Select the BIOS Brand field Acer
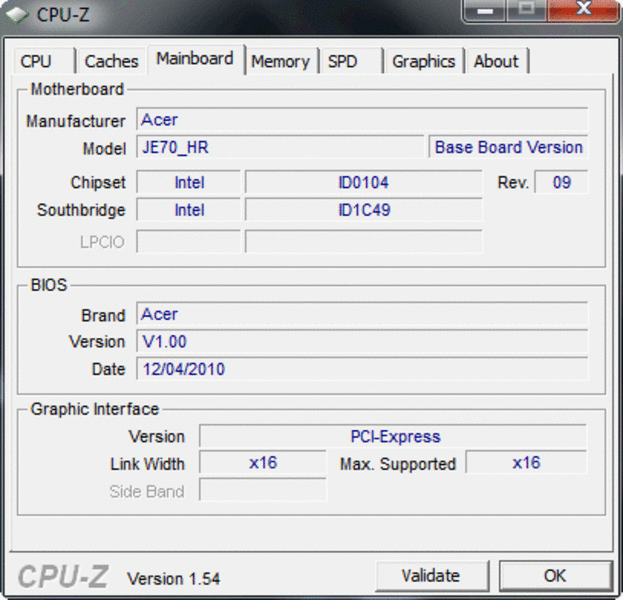Viewport: 623px width, 600px height. tap(362, 314)
